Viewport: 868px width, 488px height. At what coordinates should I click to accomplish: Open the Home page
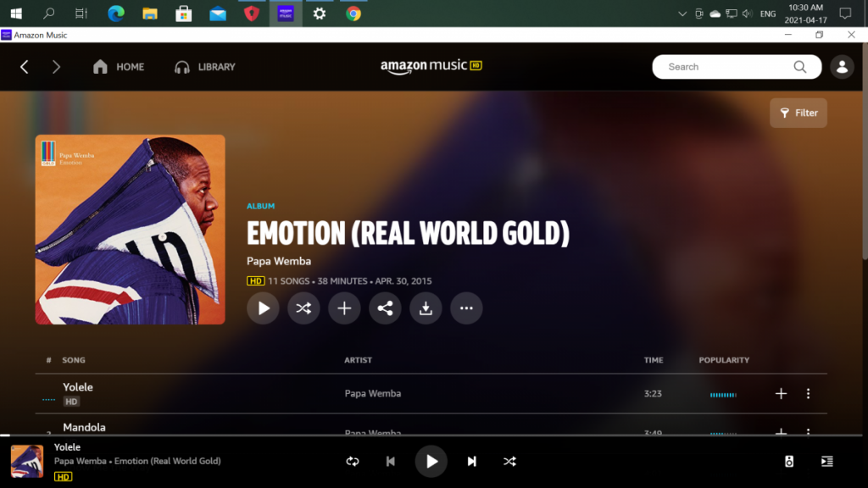(x=119, y=67)
